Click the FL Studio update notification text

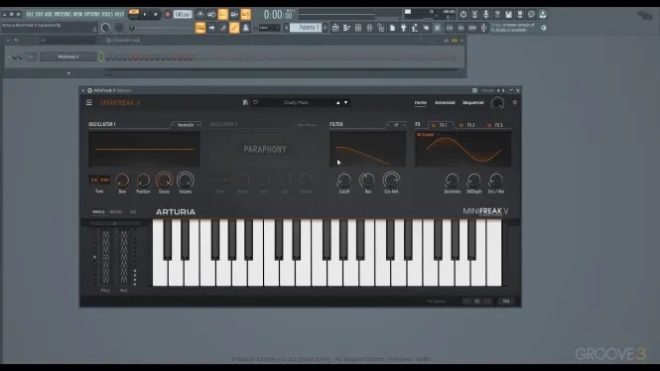(x=513, y=28)
